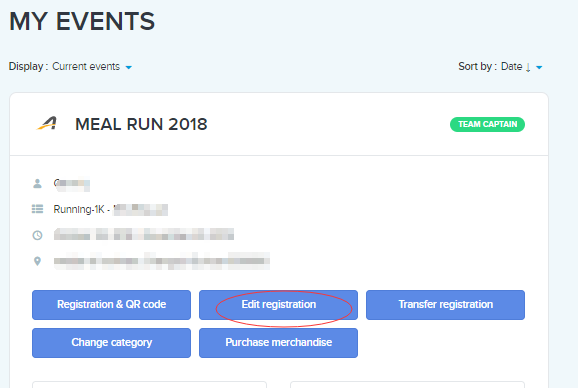The image size is (578, 388).
Task: Click the MY EVENTS heading
Action: click(82, 21)
